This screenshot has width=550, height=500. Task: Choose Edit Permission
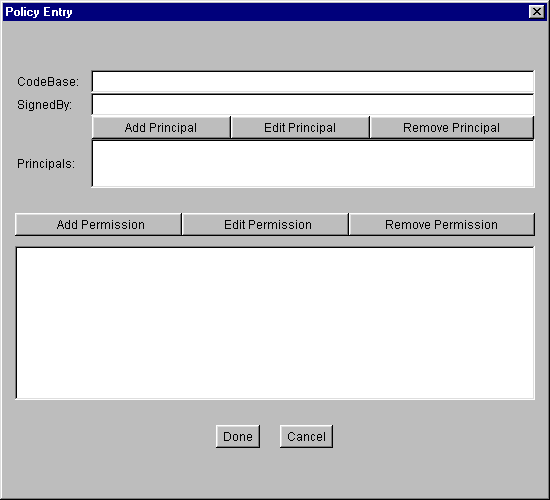(x=265, y=224)
